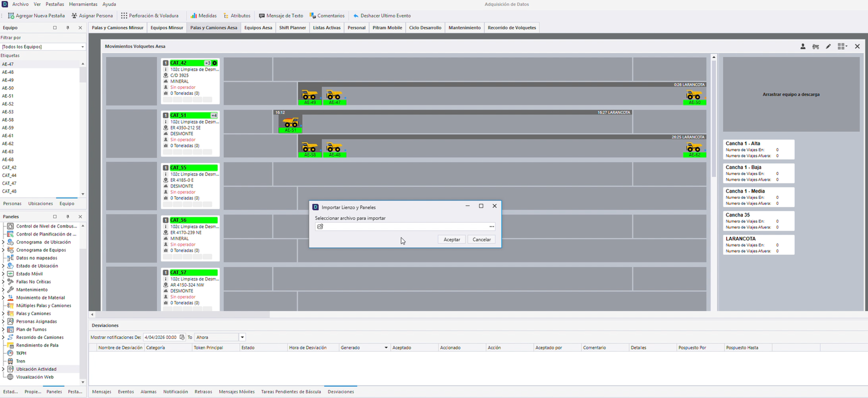Open the Ahora time range dropdown
868x398 pixels.
pos(242,337)
